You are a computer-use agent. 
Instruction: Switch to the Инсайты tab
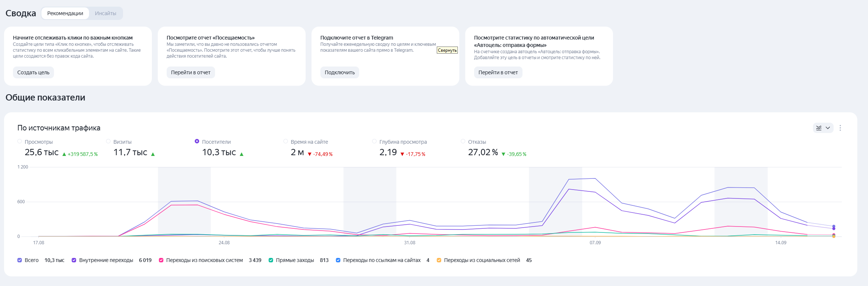tap(106, 13)
